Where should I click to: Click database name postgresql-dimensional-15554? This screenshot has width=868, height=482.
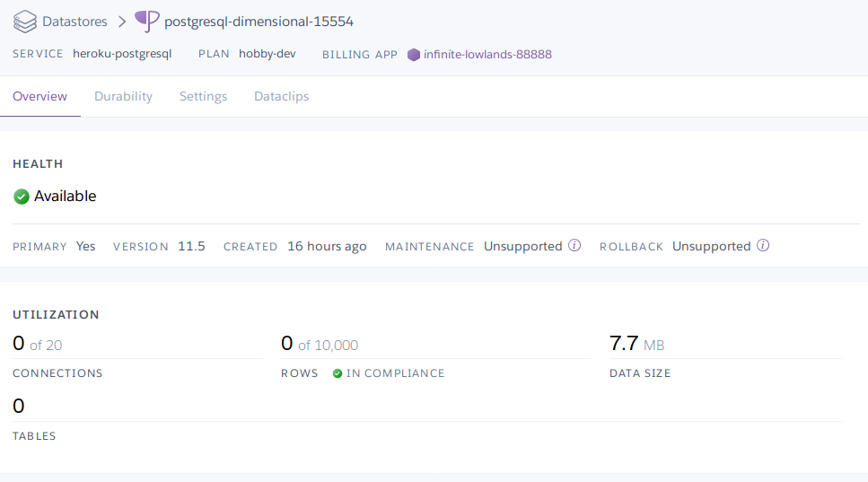(259, 22)
